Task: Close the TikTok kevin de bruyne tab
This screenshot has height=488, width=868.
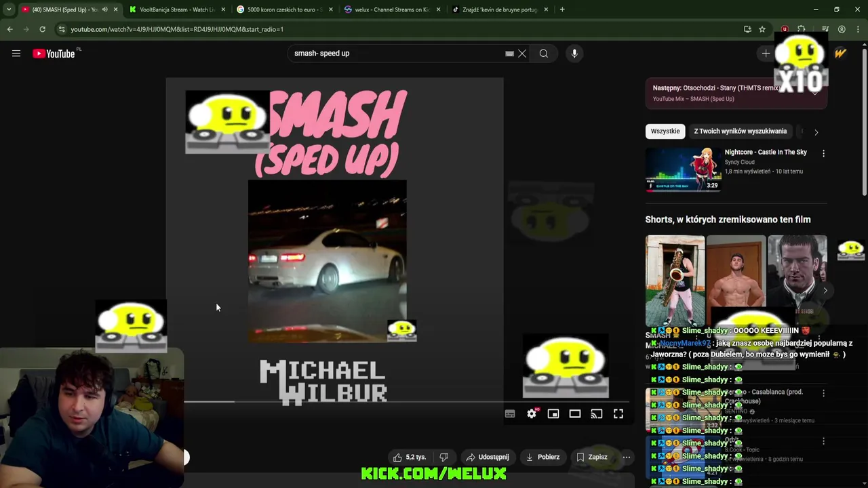Action: click(546, 9)
